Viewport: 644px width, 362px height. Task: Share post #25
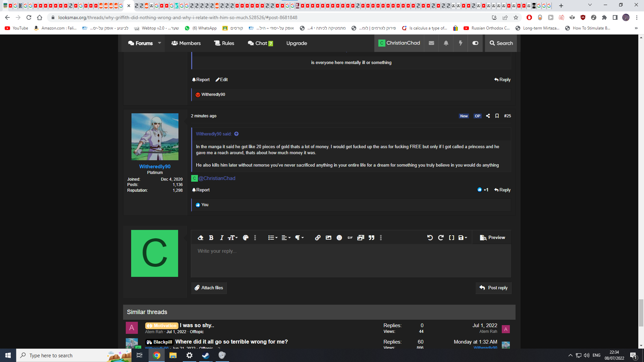coord(488,116)
